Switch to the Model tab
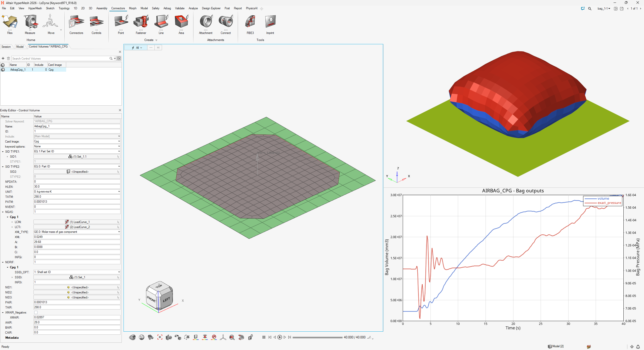Image resolution: width=644 pixels, height=350 pixels. click(x=20, y=47)
